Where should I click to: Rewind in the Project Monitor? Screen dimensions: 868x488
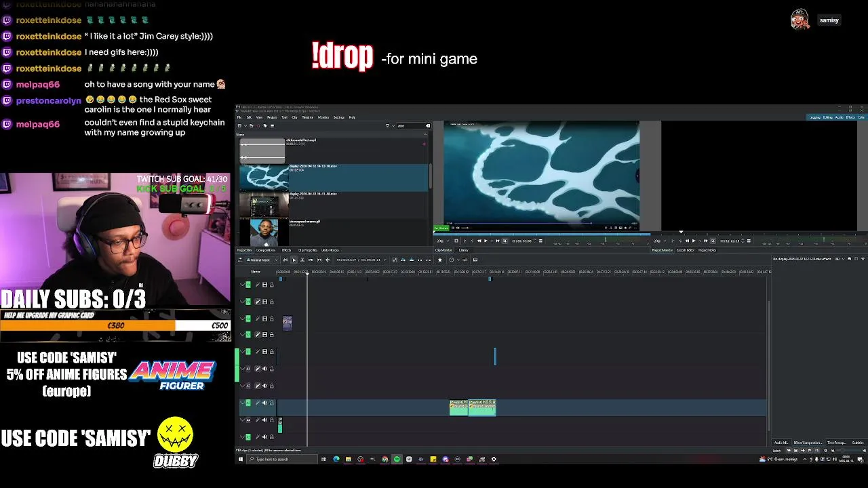click(687, 241)
